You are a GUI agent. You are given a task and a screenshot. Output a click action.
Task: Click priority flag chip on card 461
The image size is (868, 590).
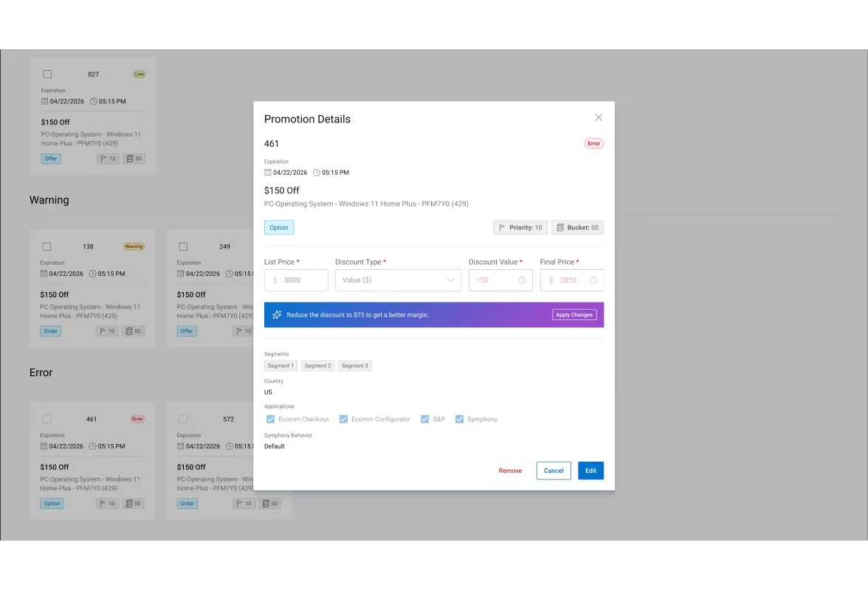[107, 504]
